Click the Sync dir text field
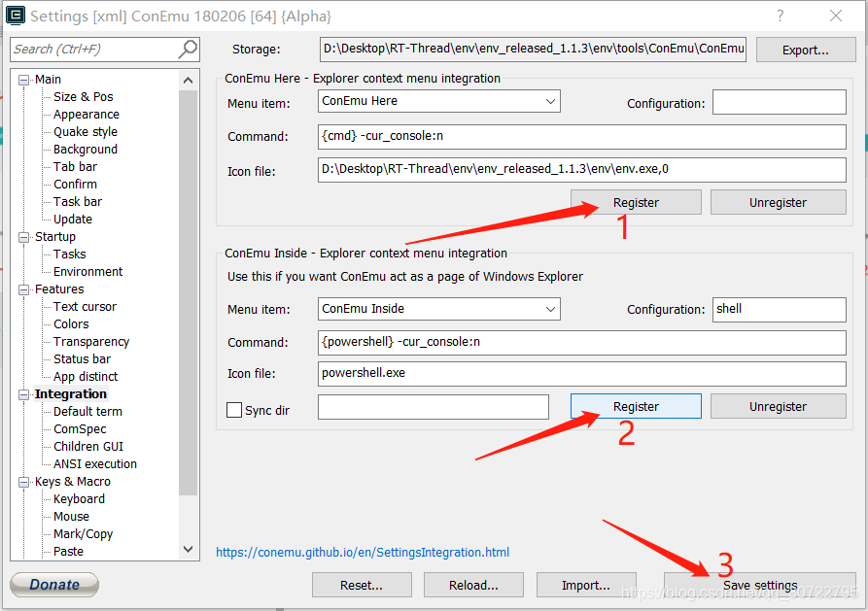This screenshot has height=611, width=868. [x=434, y=407]
